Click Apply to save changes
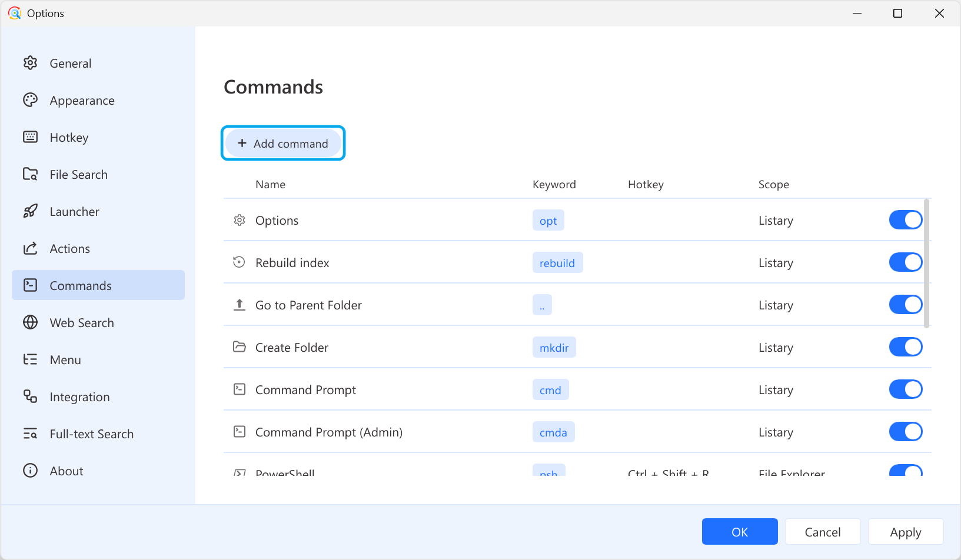 pos(906,532)
